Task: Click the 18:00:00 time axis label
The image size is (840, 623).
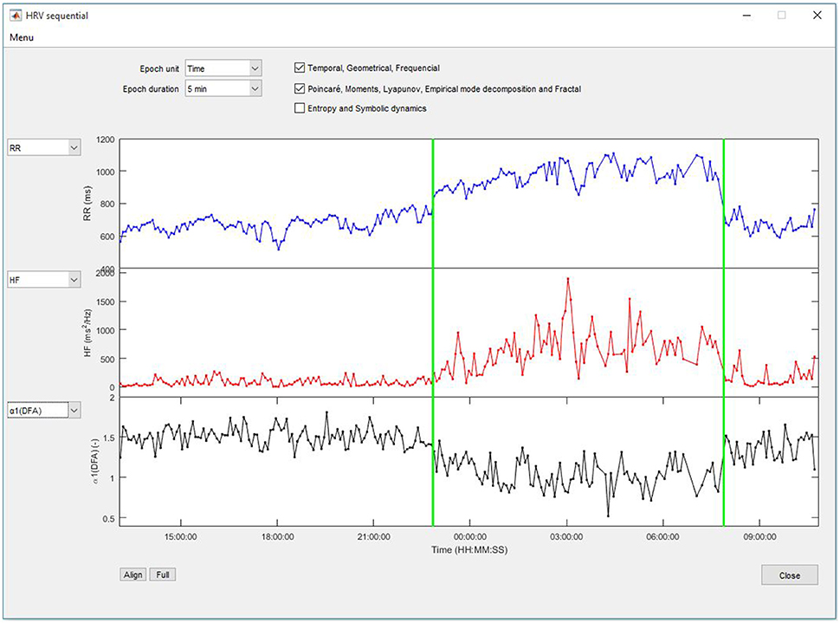Action: [x=277, y=536]
